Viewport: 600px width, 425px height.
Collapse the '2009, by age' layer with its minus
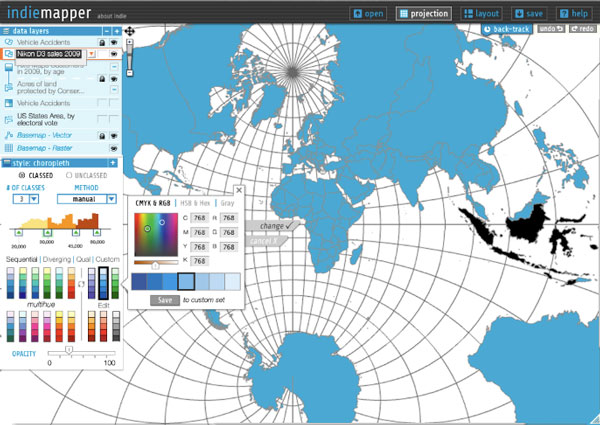click(114, 67)
